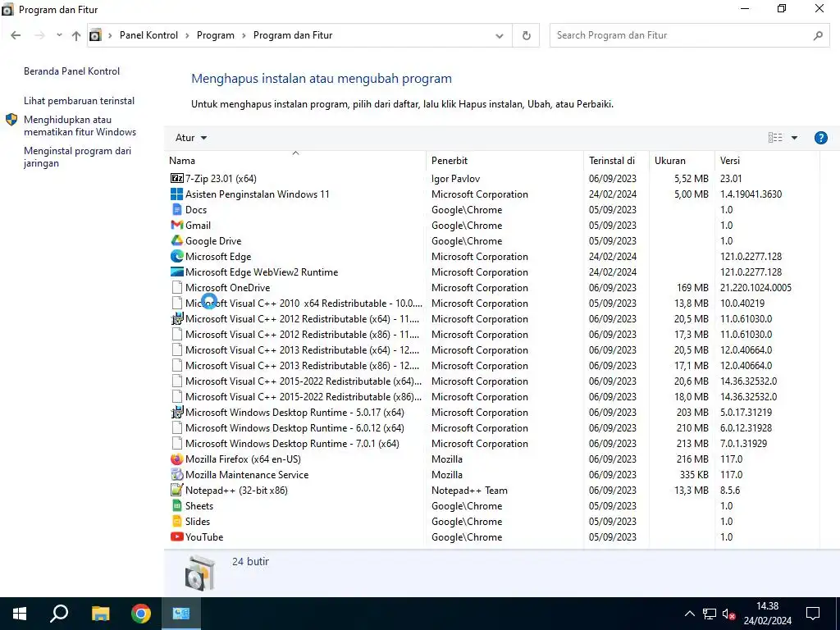Select the 7-Zip 23.01 program icon
Screen dimensions: 840x630
pyautogui.click(x=177, y=178)
